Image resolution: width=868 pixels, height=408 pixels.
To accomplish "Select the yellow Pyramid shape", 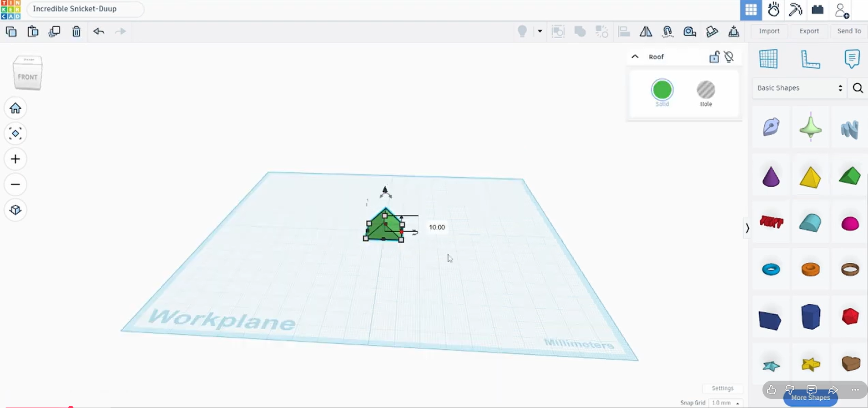I will pos(810,177).
